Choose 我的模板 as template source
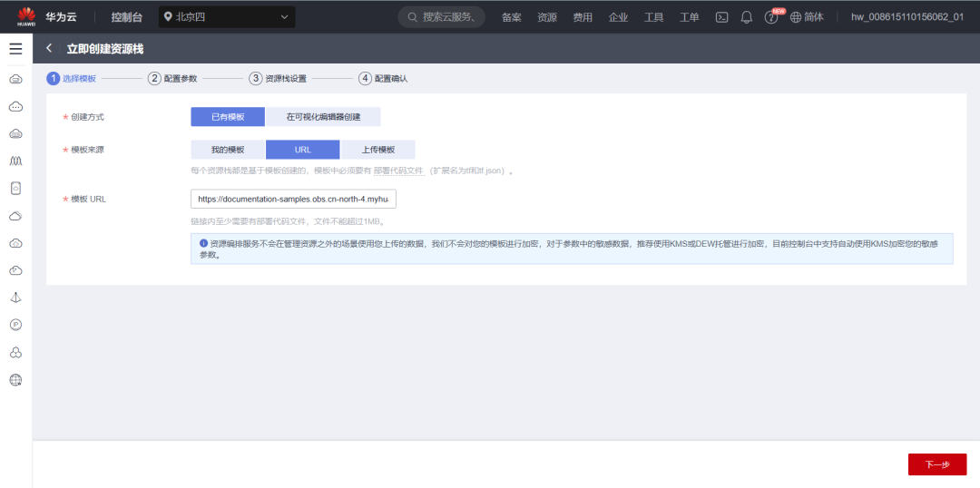This screenshot has width=980, height=488. [x=228, y=150]
